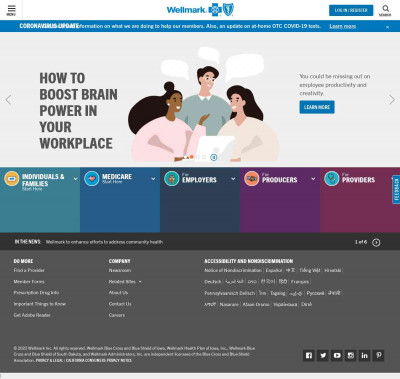Screen dimensions: 400x379
Task: Expand the For Employers chevron
Action: [233, 179]
